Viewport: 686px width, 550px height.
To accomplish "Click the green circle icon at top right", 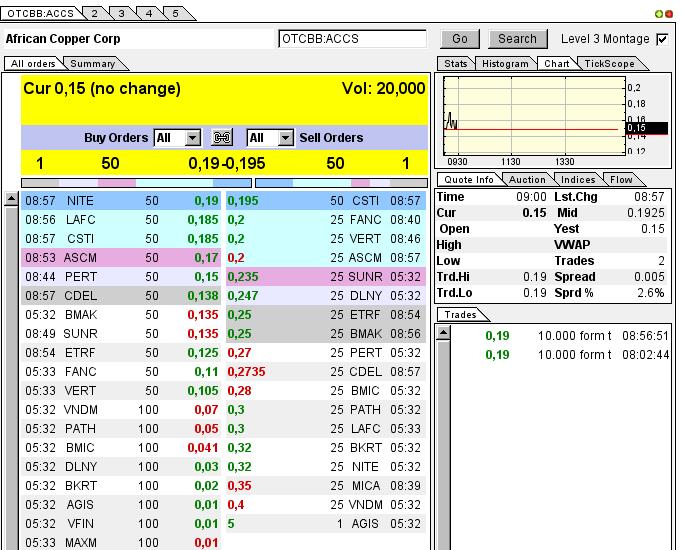I will pyautogui.click(x=658, y=13).
